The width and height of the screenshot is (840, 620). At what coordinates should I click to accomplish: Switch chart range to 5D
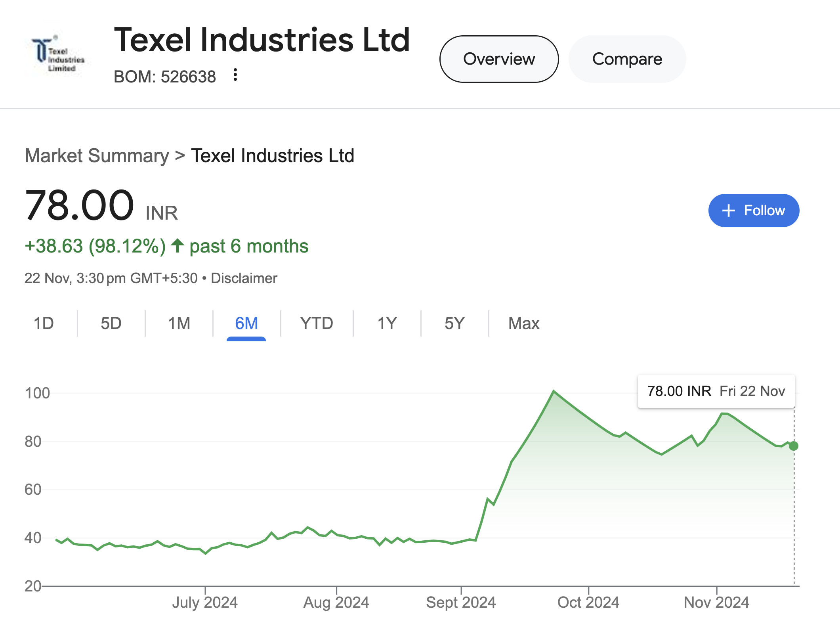tap(111, 323)
